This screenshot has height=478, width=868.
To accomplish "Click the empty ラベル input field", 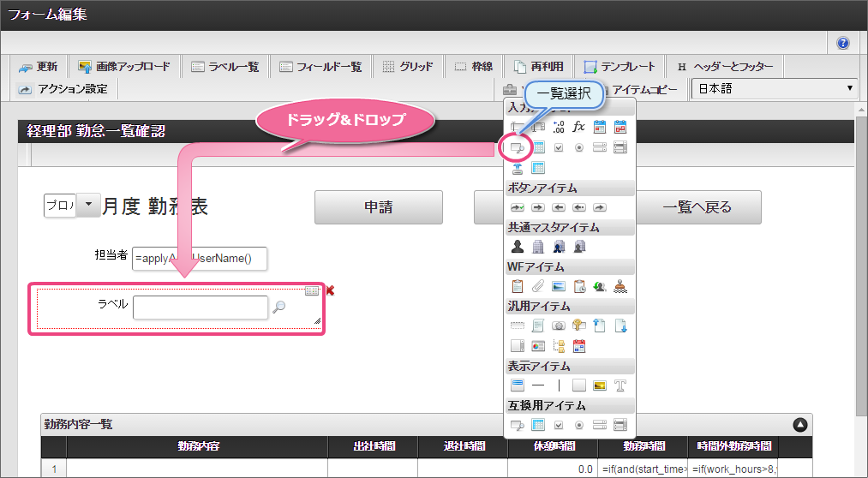I will [200, 308].
